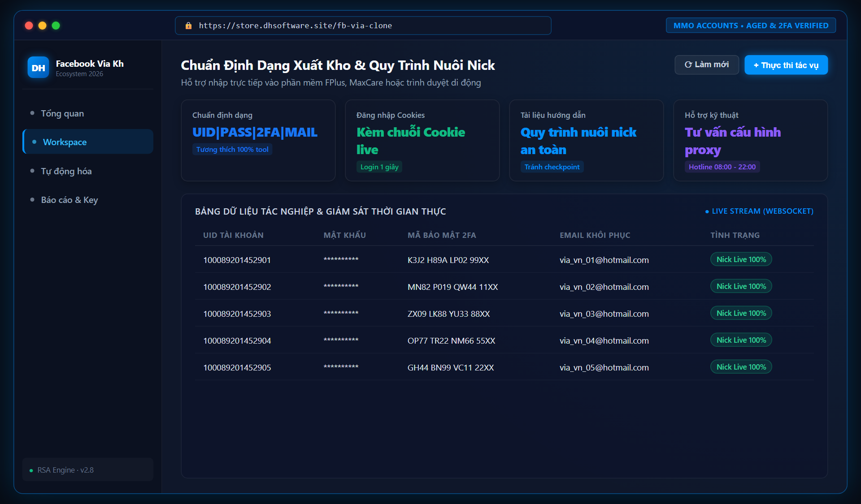Select the Workspace sidebar item

(87, 142)
